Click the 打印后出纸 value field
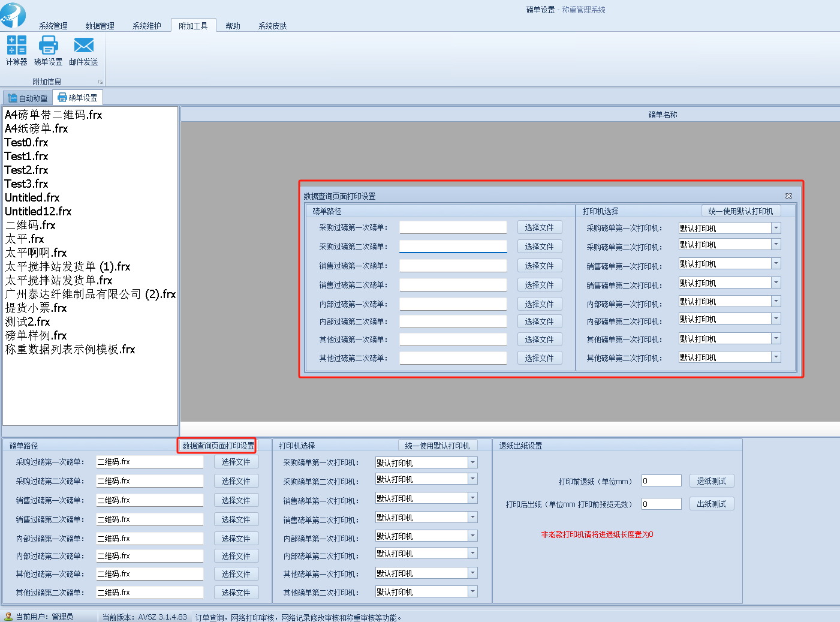This screenshot has height=622, width=840. 661,504
